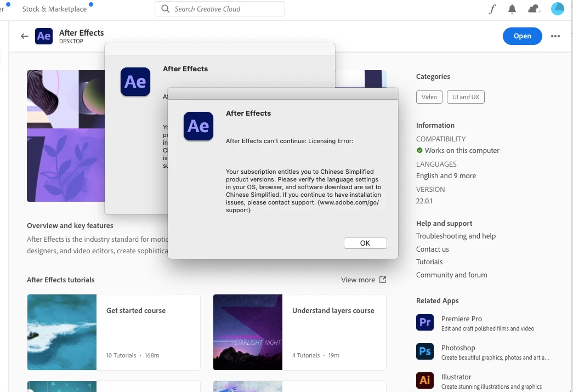The image size is (573, 392).
Task: Click OK in the Licensing Error dialog
Action: point(365,243)
